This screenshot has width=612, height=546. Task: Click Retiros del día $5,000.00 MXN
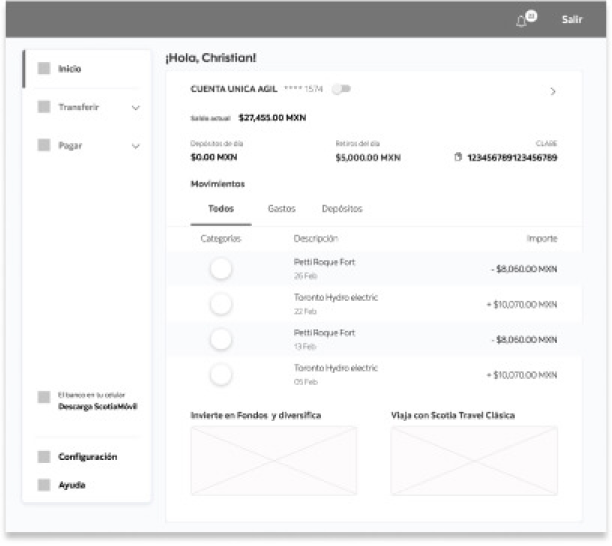click(x=368, y=158)
